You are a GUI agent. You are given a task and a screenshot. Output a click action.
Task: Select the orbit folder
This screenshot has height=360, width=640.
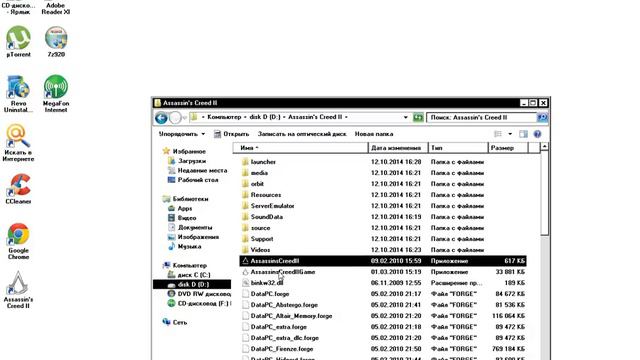pos(257,184)
